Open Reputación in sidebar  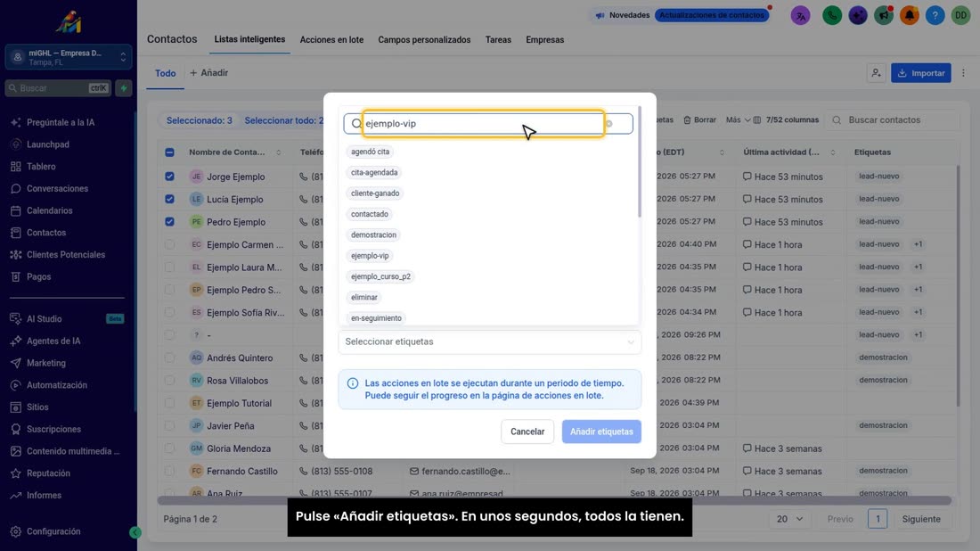click(x=48, y=473)
